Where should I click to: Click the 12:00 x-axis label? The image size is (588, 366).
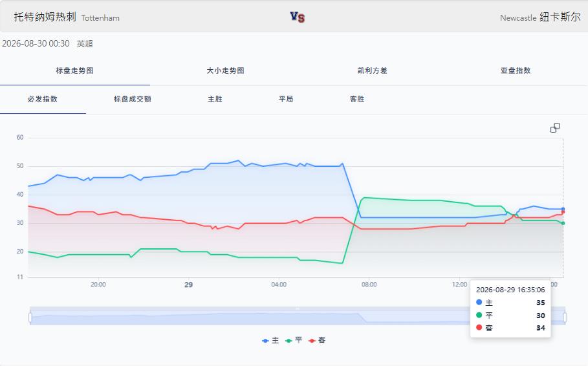point(459,285)
